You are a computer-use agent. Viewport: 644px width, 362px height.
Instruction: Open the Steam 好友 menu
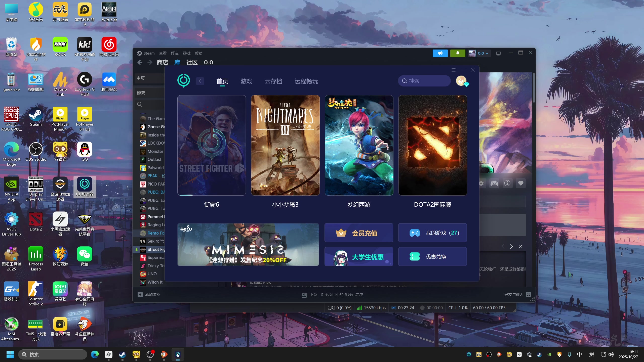coord(174,53)
